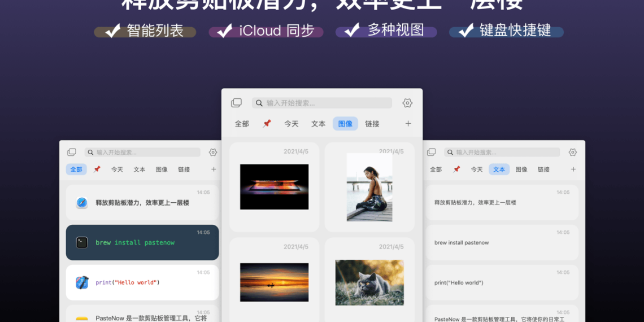Click the Terminal icon on brew install clip

(82, 242)
